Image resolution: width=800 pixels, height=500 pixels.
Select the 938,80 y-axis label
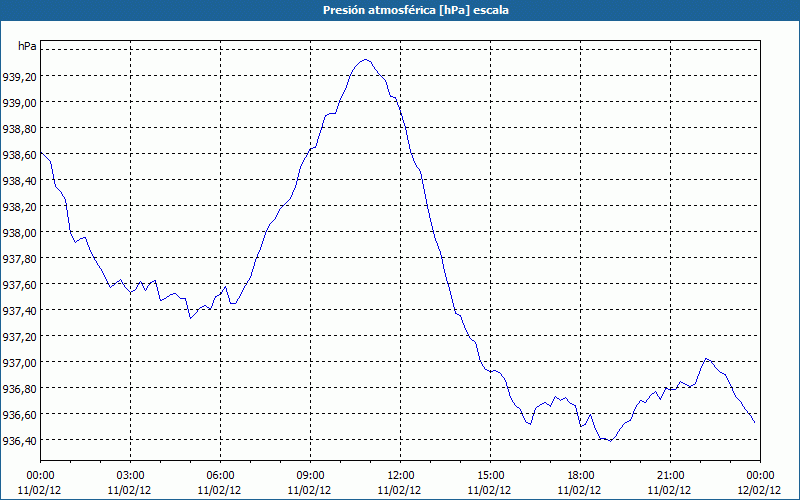coord(19,129)
